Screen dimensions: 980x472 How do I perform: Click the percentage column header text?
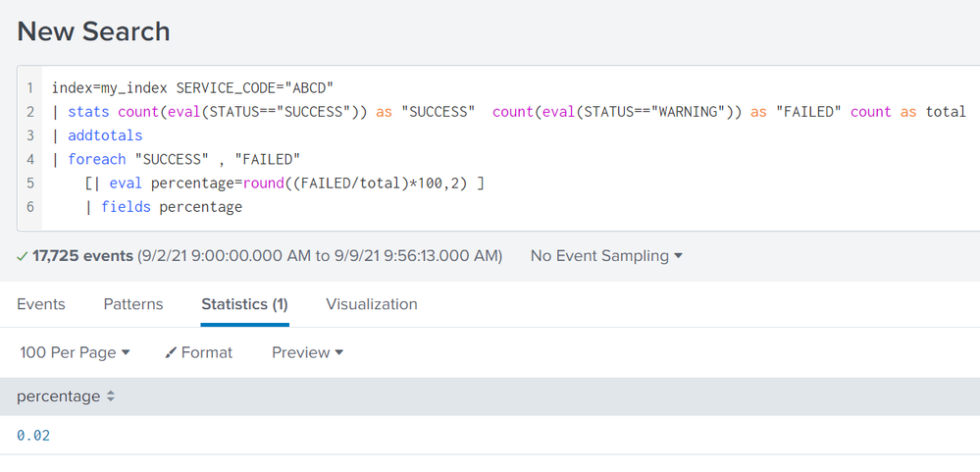click(x=58, y=396)
